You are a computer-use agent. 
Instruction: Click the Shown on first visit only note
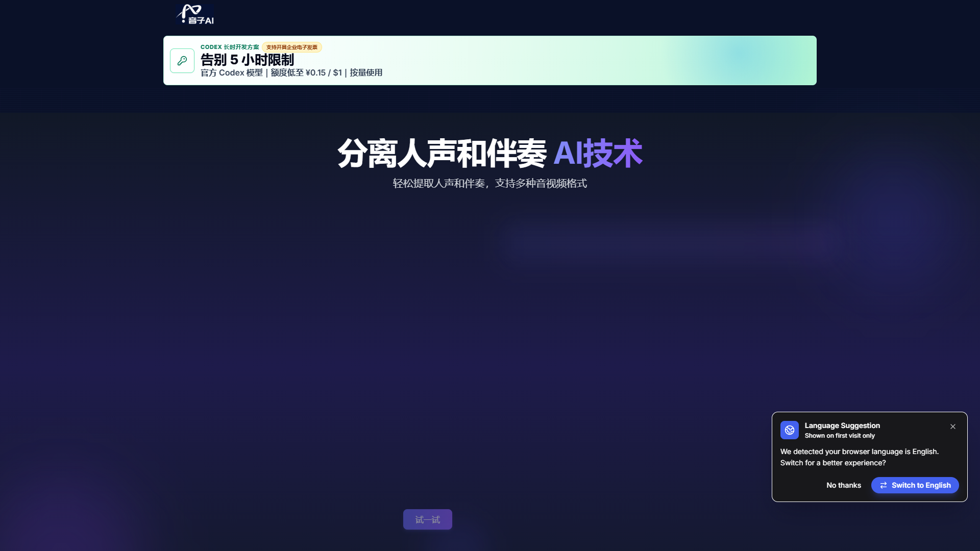tap(840, 436)
